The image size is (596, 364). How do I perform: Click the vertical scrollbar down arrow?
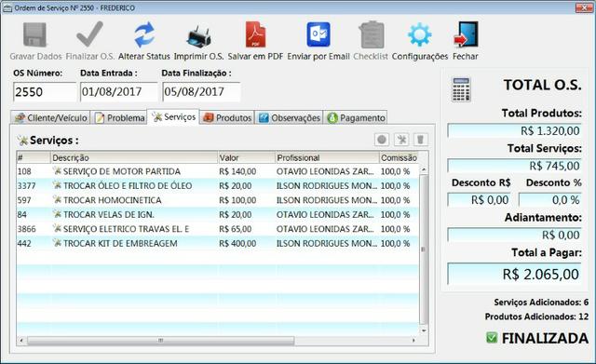tap(424, 330)
